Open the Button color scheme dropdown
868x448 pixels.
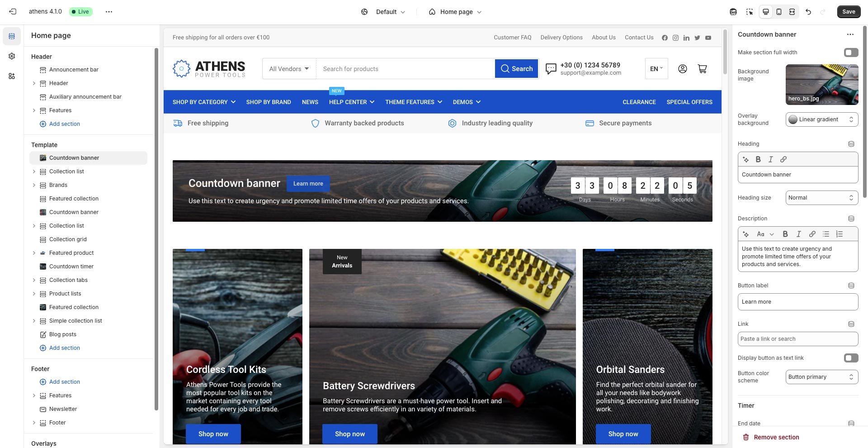coord(821,377)
